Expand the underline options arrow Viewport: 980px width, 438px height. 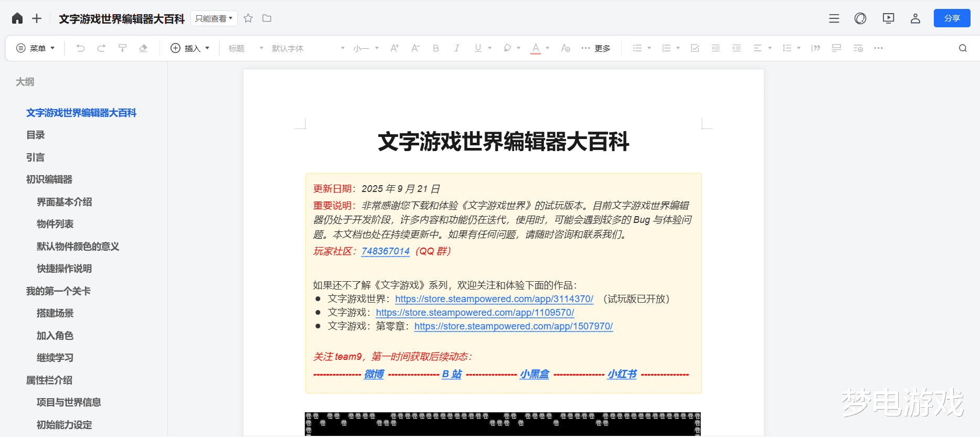coord(489,48)
